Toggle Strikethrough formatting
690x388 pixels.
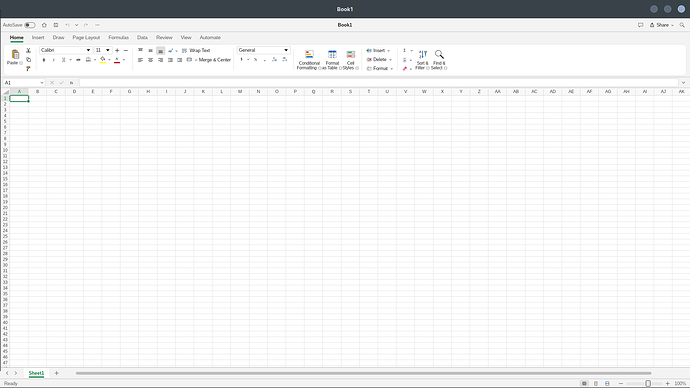tap(78, 60)
